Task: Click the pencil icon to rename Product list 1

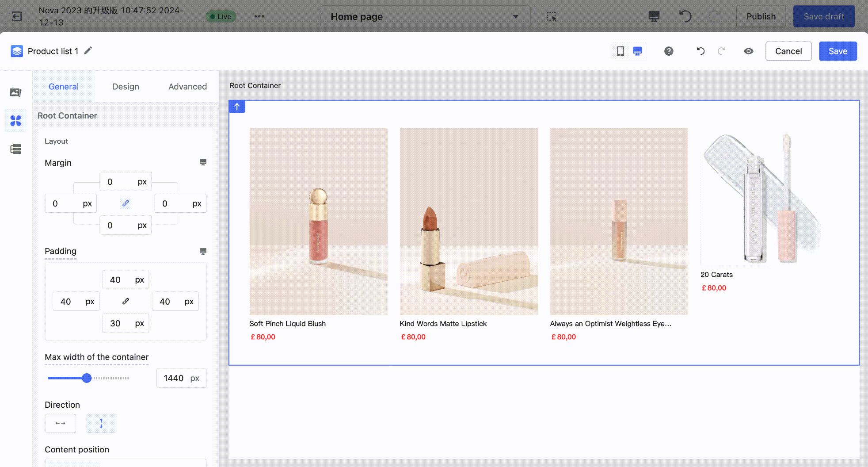Action: pos(88,51)
